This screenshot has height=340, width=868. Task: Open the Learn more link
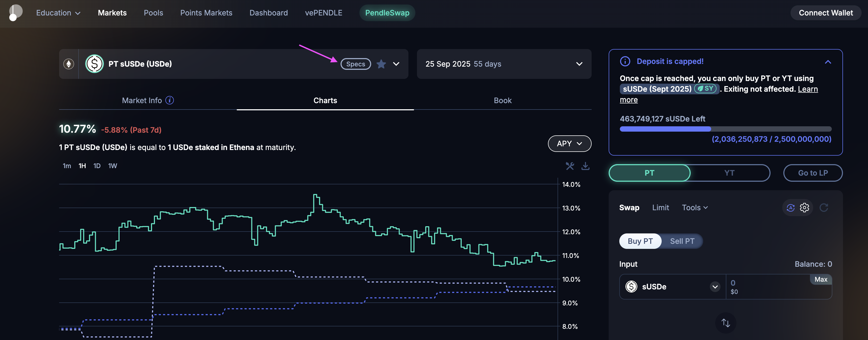click(807, 89)
